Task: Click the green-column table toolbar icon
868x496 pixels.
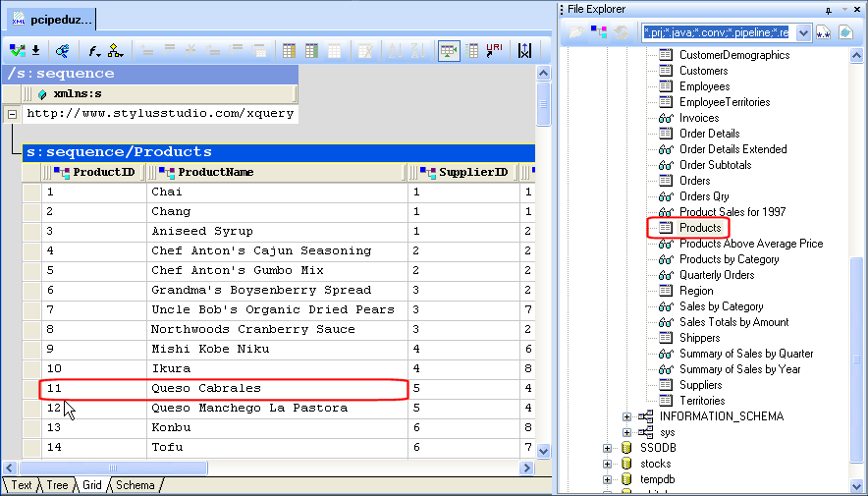Action: (x=311, y=51)
